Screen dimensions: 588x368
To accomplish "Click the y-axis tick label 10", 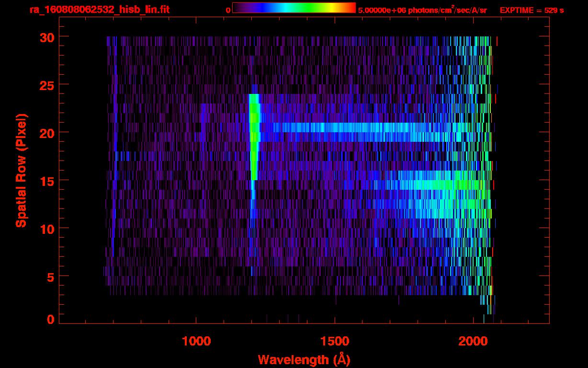I will [x=46, y=229].
